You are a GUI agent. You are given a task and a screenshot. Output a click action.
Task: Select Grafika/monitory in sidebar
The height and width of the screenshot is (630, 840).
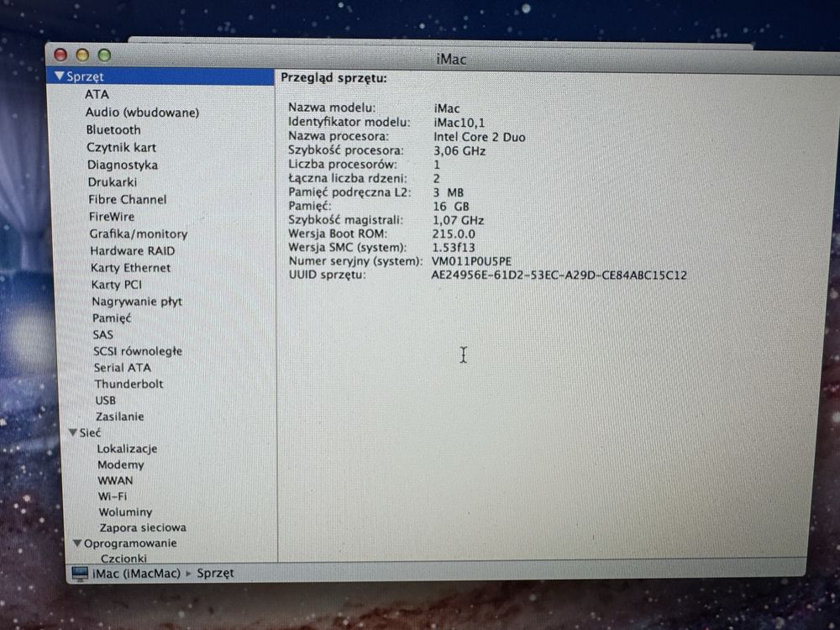139,234
